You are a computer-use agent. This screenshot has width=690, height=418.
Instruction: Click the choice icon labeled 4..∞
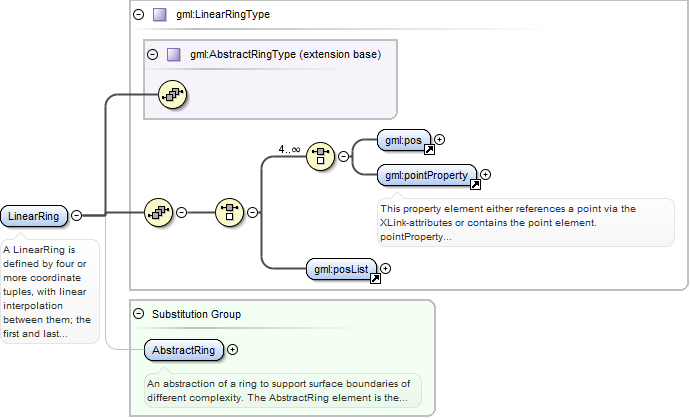[320, 156]
